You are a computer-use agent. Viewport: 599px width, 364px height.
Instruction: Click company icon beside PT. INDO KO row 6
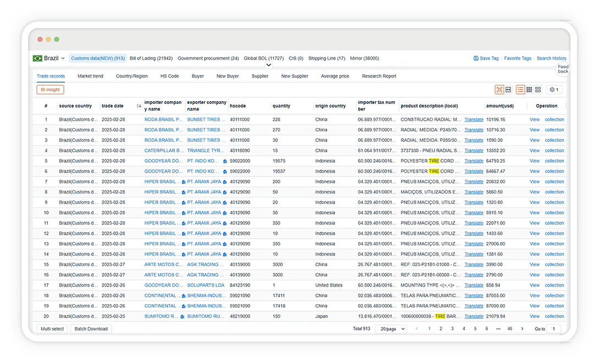point(225,172)
